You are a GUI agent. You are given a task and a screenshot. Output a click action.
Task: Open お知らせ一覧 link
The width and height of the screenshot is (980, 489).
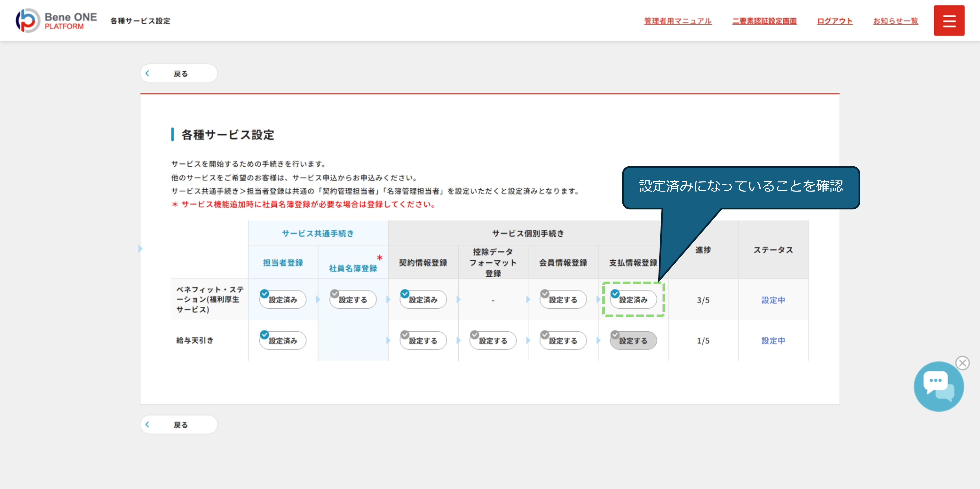[x=895, y=21]
